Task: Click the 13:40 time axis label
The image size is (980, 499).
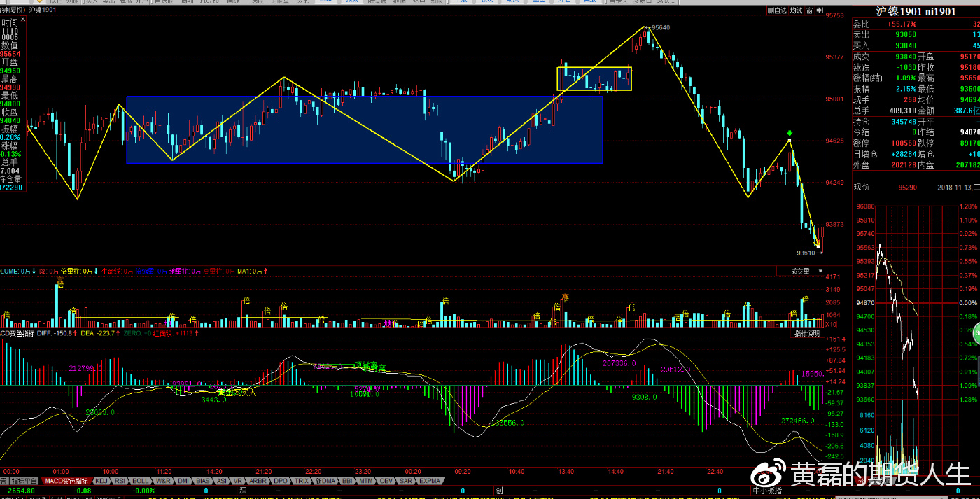Action: 566,472
